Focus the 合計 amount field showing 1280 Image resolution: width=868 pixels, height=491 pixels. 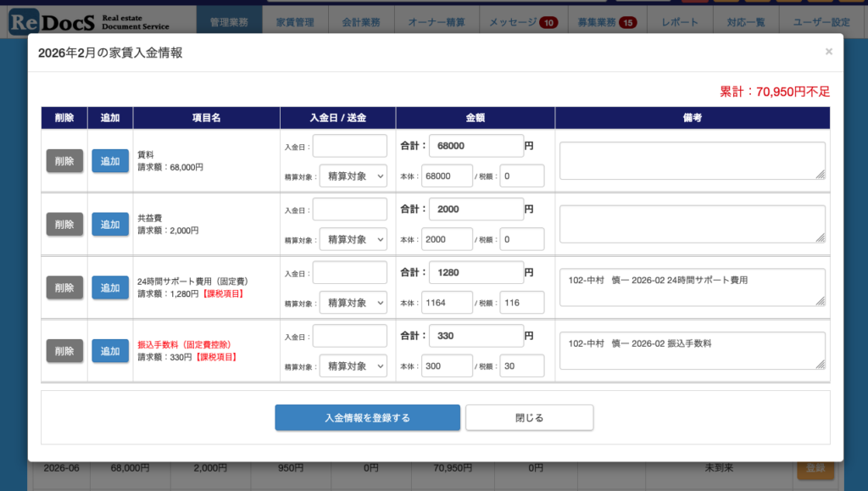[x=476, y=272]
